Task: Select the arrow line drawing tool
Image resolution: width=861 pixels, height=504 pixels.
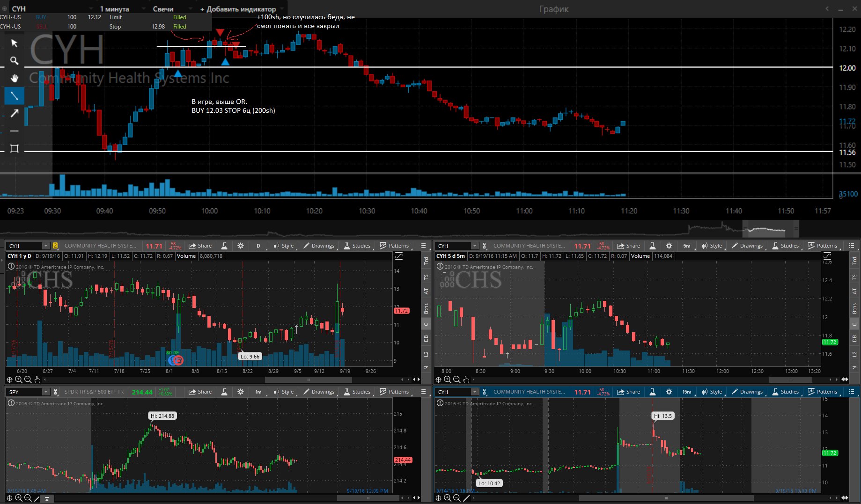Action: [x=15, y=113]
